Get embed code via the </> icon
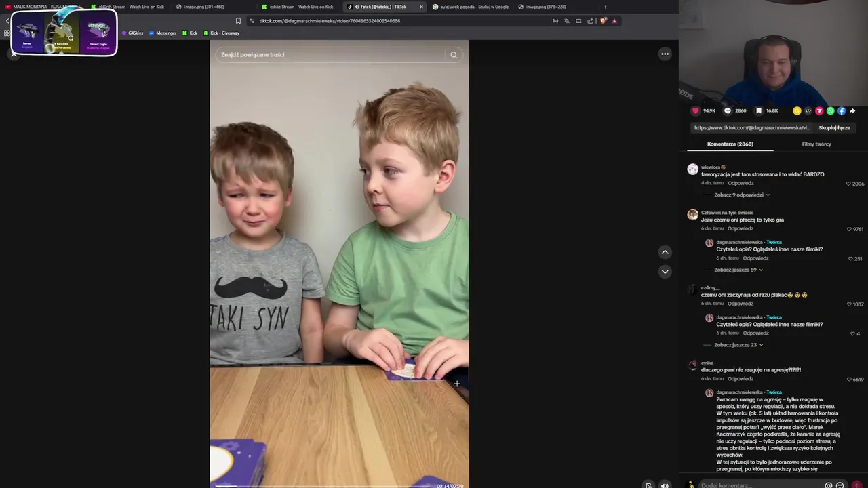Viewport: 868px width, 488px height. pyautogui.click(x=808, y=110)
